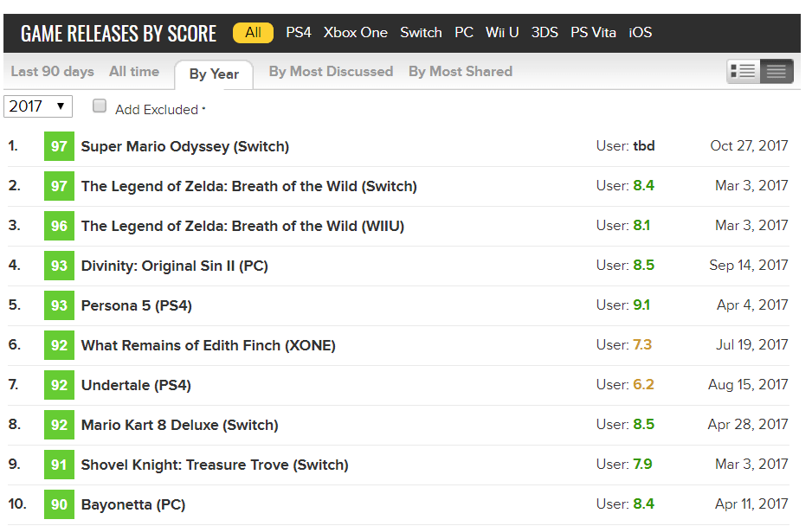Filter releases by PS4
The width and height of the screenshot is (812, 526).
299,33
